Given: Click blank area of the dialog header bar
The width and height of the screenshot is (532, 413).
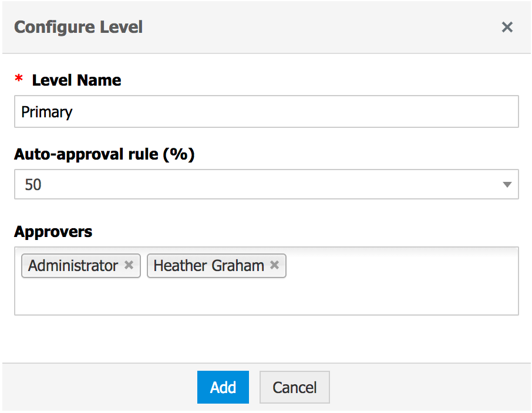Looking at the screenshot, I should click(x=323, y=27).
